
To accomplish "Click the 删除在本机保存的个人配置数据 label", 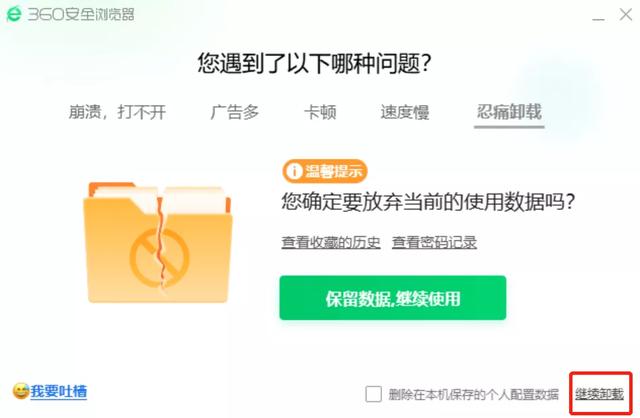I will click(x=473, y=394).
